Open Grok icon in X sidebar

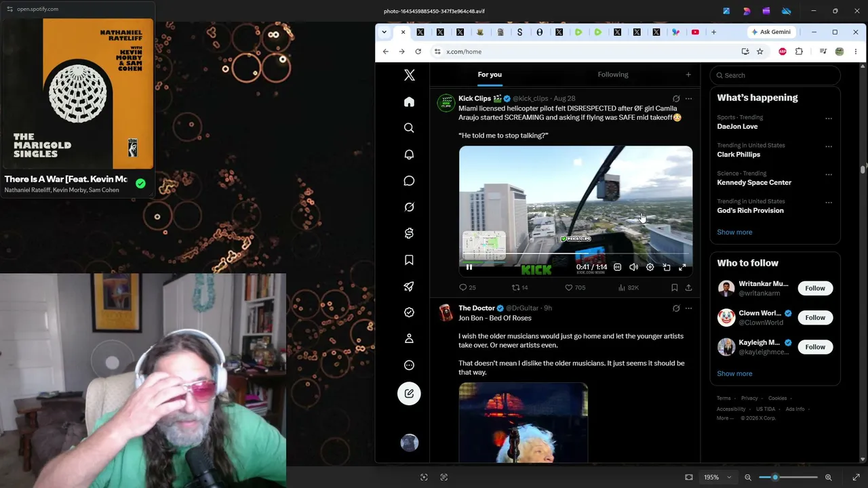409,207
